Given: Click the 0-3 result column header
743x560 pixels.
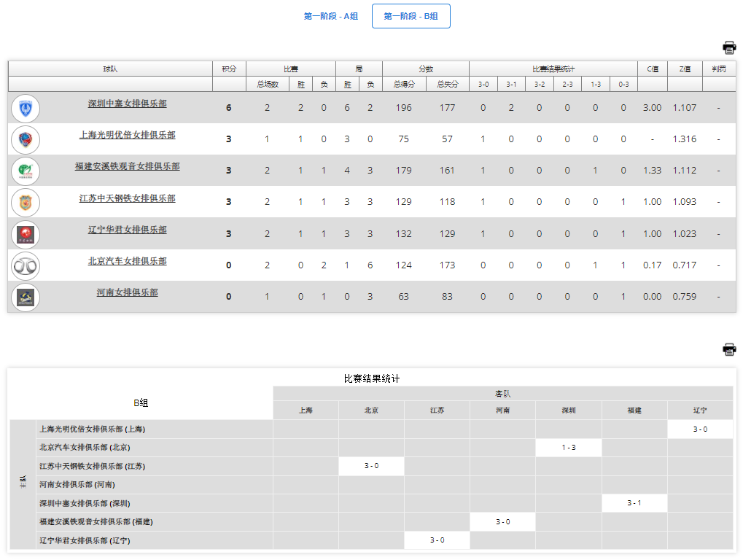Looking at the screenshot, I should tap(623, 84).
